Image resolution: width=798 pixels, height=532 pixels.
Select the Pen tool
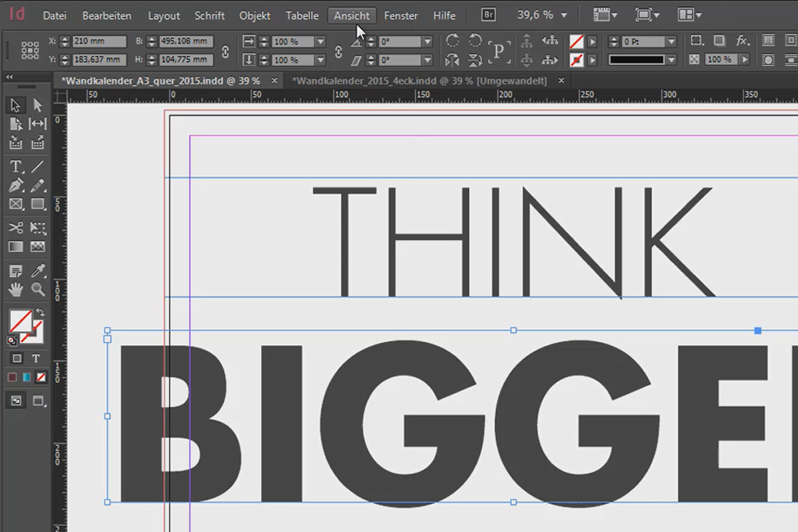point(16,185)
